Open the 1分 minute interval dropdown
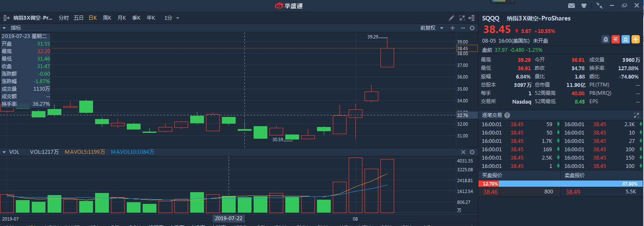Screen dimensions: 644x226 (171, 18)
